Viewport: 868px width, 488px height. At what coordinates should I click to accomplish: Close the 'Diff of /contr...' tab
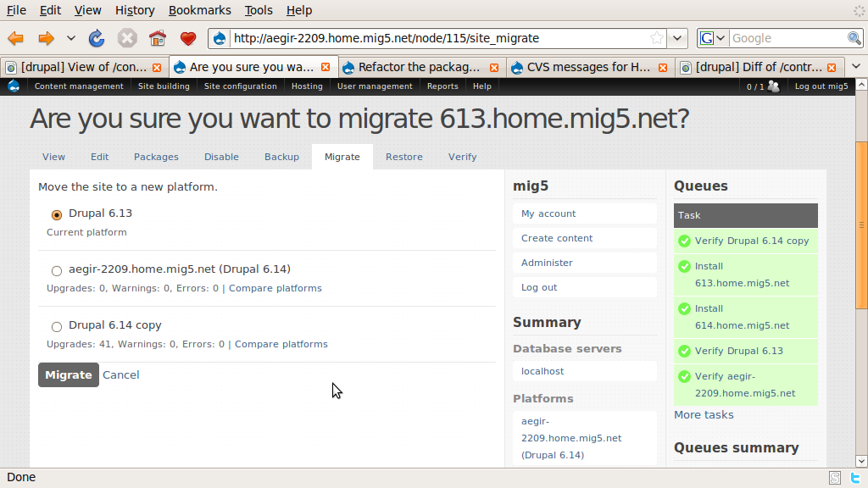(x=832, y=68)
